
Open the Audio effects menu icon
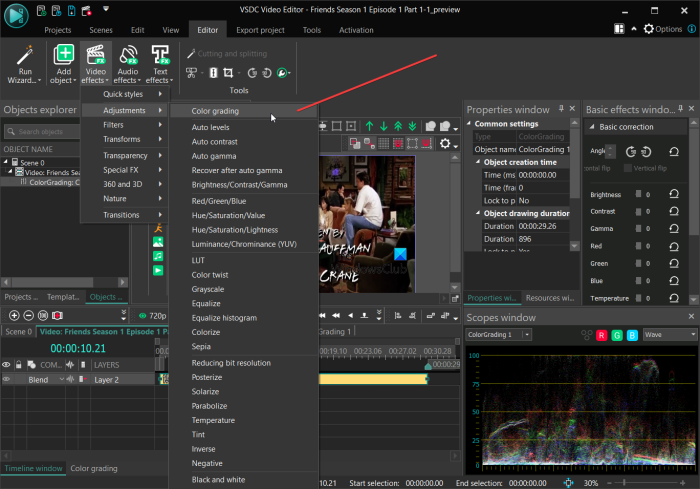tap(128, 57)
